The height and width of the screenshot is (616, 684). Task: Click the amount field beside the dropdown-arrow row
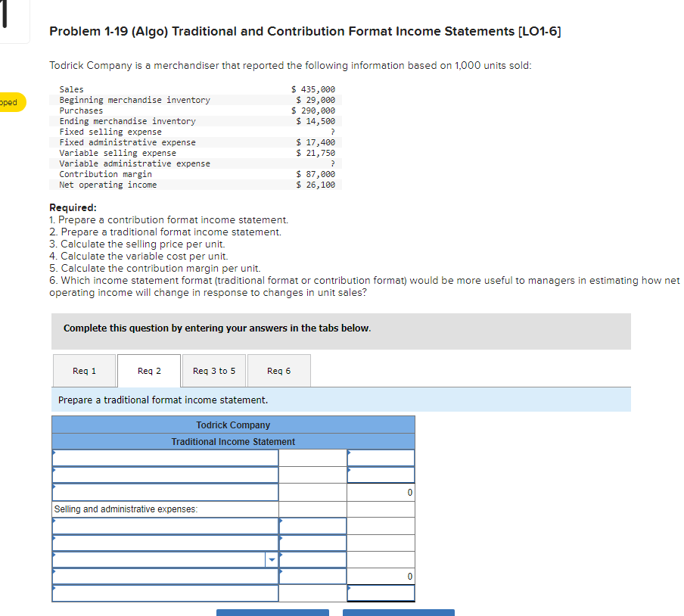312,560
